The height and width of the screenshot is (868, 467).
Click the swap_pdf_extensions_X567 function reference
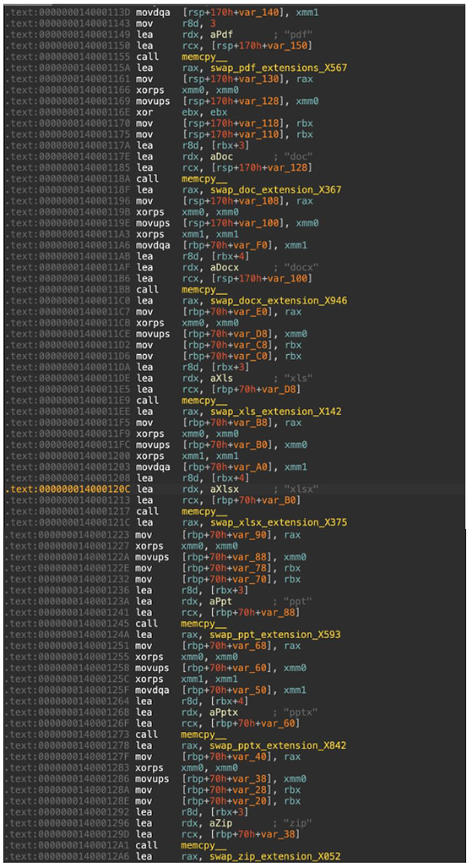264,68
